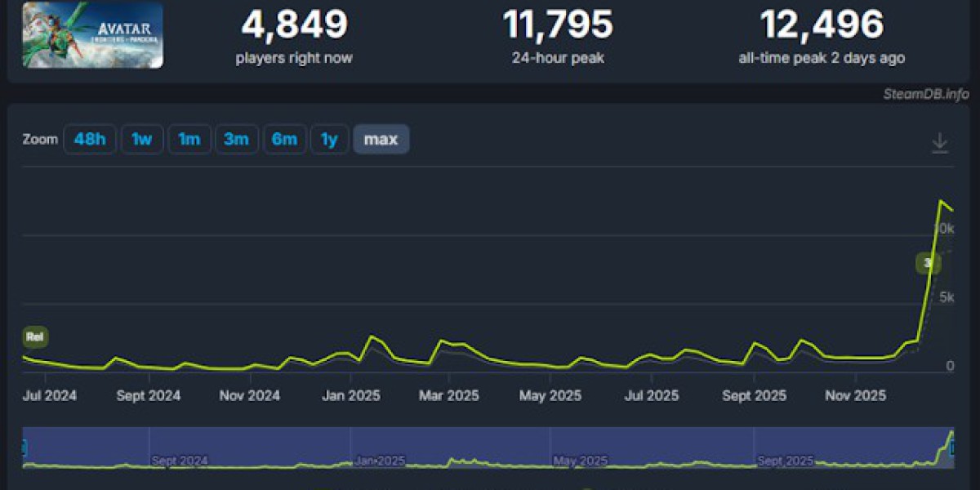Switch chart zoom to 1m
Viewport: 980px width, 490px height.
pyautogui.click(x=189, y=140)
